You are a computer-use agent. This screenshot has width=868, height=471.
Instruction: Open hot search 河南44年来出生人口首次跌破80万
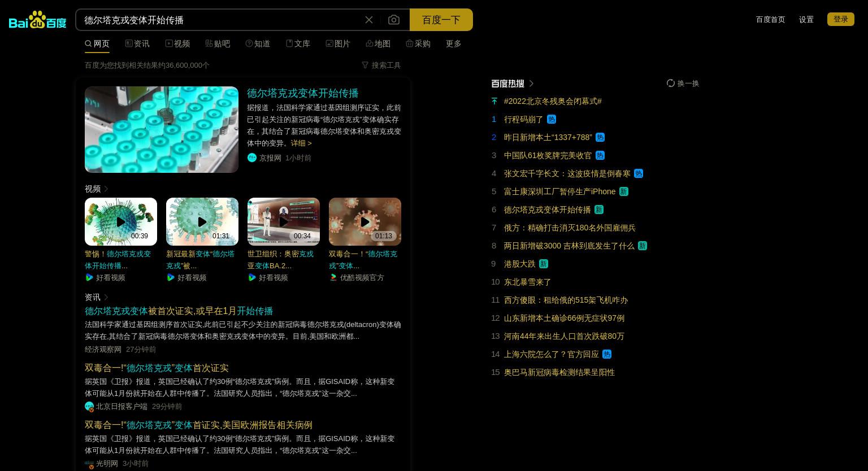point(564,336)
